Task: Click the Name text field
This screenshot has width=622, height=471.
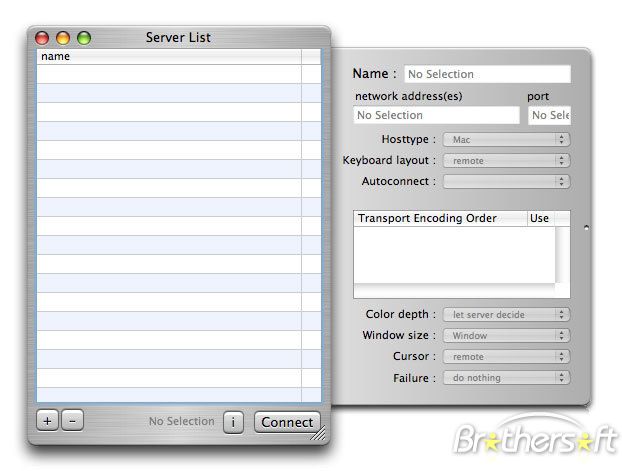Action: point(488,74)
